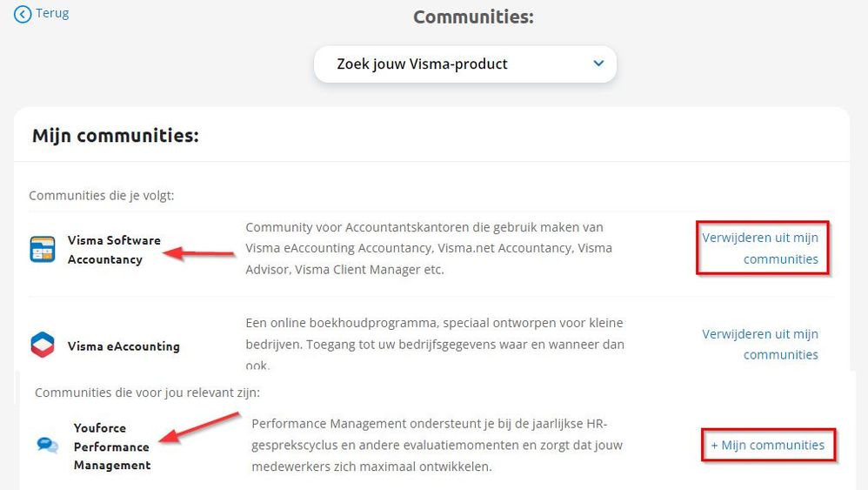Click the 'Communities:' page heading

tap(473, 17)
